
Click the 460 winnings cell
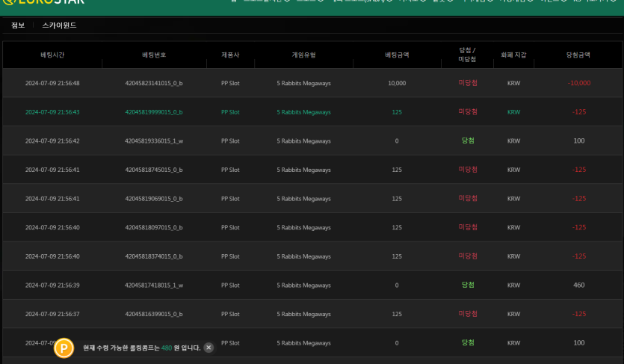tap(579, 286)
